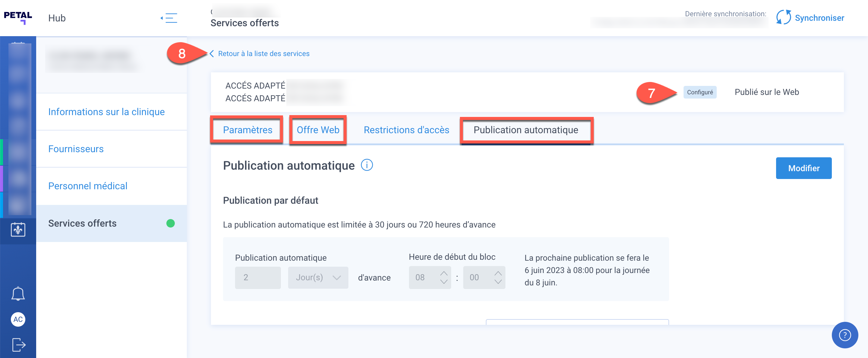Select the Restrictions d'accès tab
Image resolution: width=868 pixels, height=358 pixels.
406,130
